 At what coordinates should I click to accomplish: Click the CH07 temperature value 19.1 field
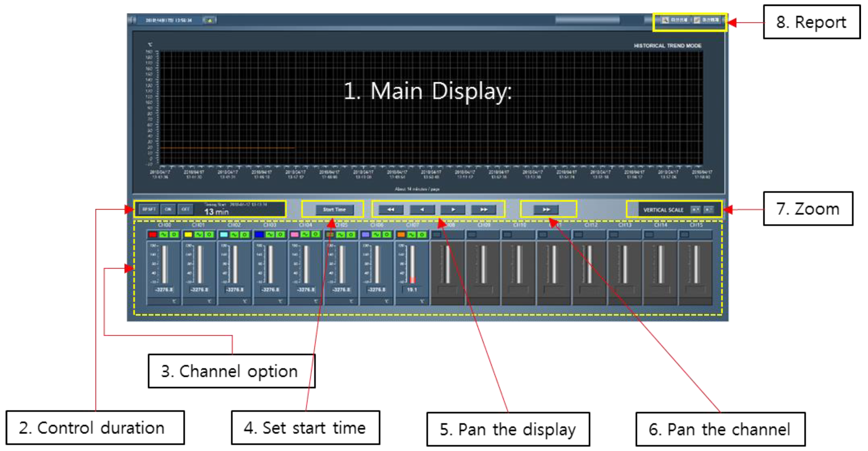pyautogui.click(x=412, y=290)
